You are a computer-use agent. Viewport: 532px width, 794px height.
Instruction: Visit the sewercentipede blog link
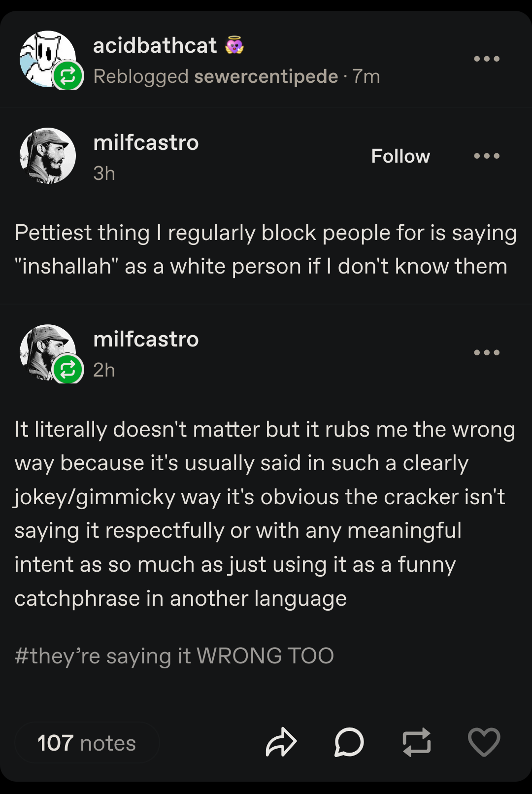coord(266,76)
